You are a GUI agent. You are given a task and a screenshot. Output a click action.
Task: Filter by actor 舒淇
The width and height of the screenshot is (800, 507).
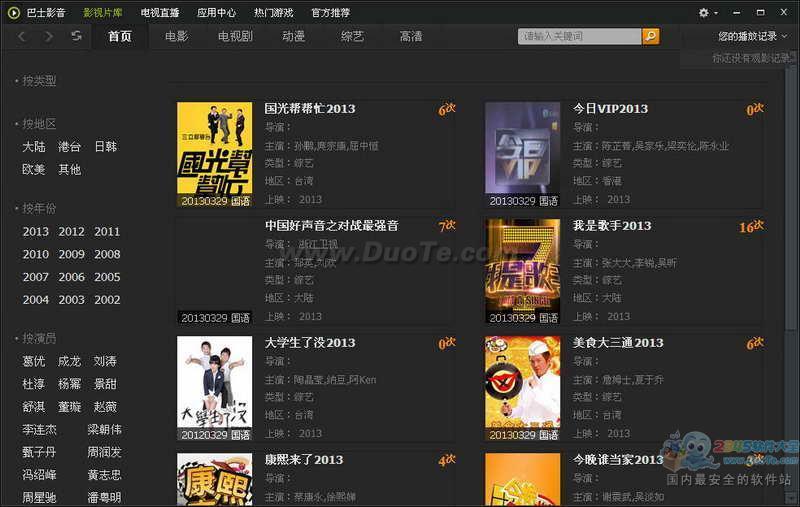[34, 407]
